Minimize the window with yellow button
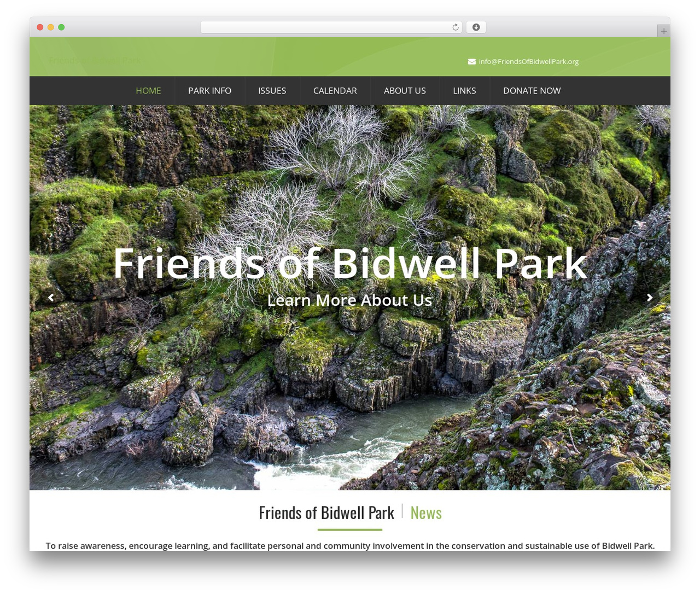 tap(50, 27)
